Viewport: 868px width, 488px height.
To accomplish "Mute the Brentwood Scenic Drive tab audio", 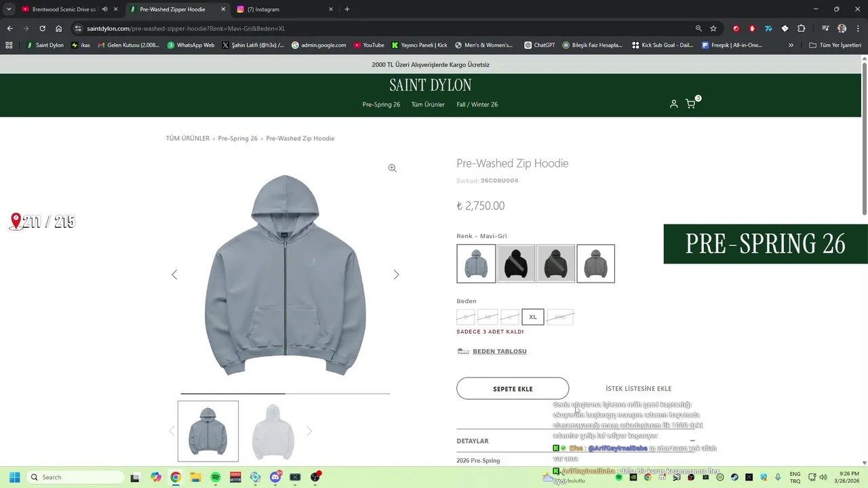I will tap(104, 9).
